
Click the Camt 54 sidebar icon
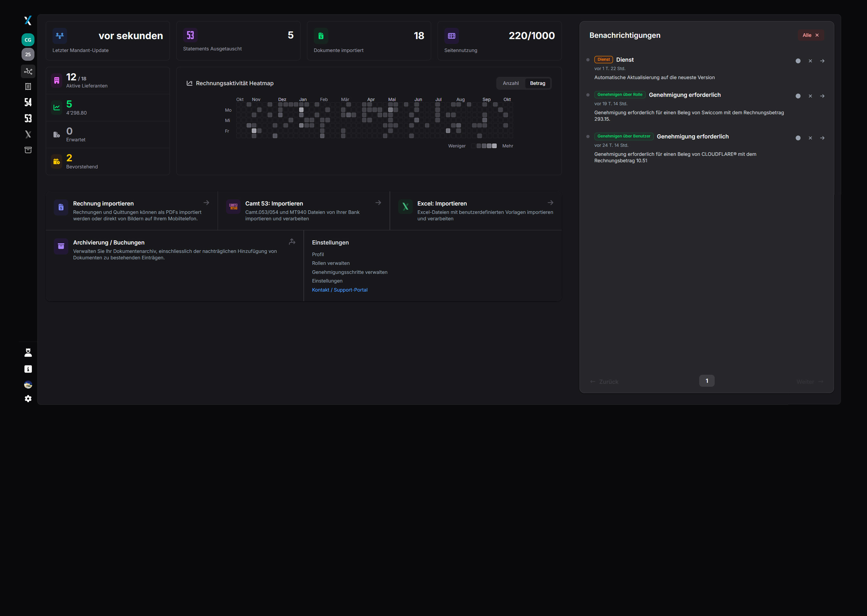(x=28, y=102)
